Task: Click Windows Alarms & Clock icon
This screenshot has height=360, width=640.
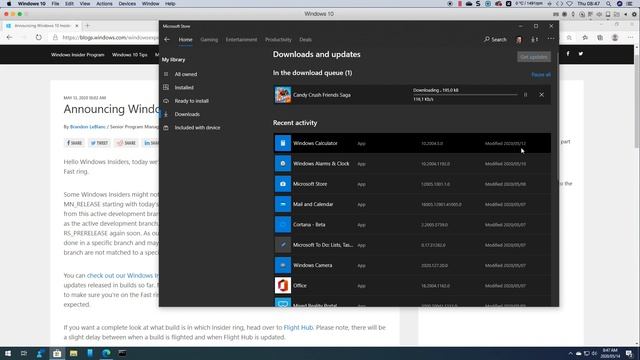Action: coord(282,164)
